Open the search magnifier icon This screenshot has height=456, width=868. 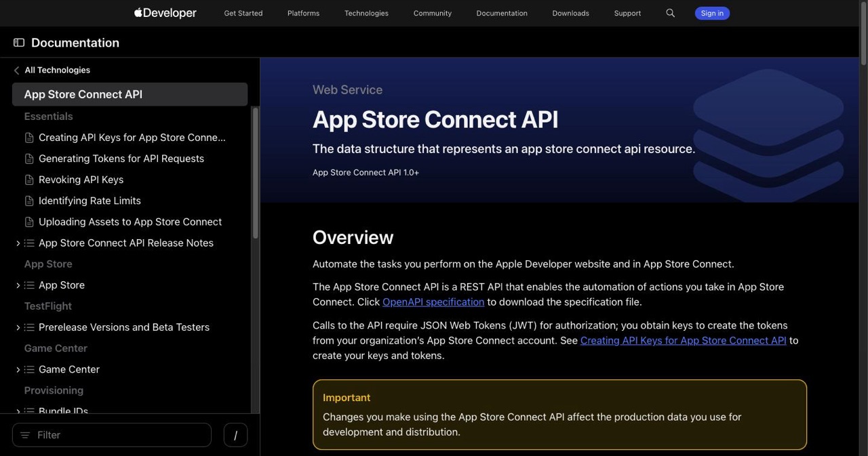pos(670,13)
